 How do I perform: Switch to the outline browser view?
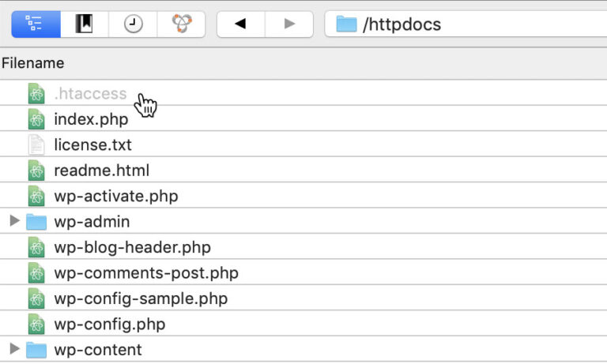[36, 24]
